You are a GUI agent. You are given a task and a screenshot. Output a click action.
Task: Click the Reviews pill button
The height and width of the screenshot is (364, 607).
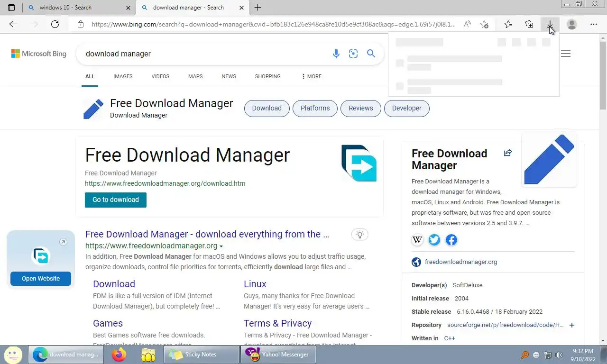360,108
